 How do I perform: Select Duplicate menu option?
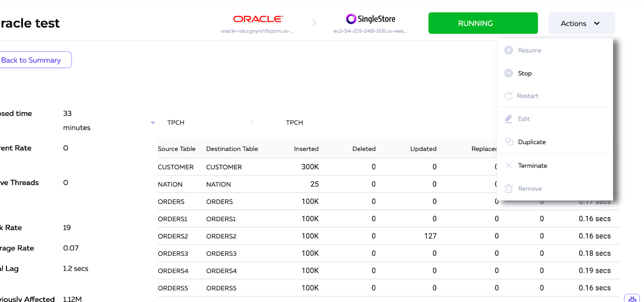coord(555,142)
